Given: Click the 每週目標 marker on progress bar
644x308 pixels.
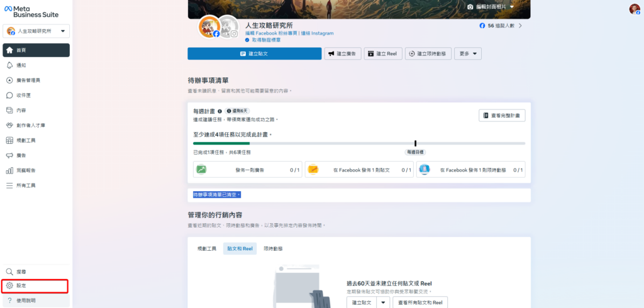Looking at the screenshot, I should 415,144.
